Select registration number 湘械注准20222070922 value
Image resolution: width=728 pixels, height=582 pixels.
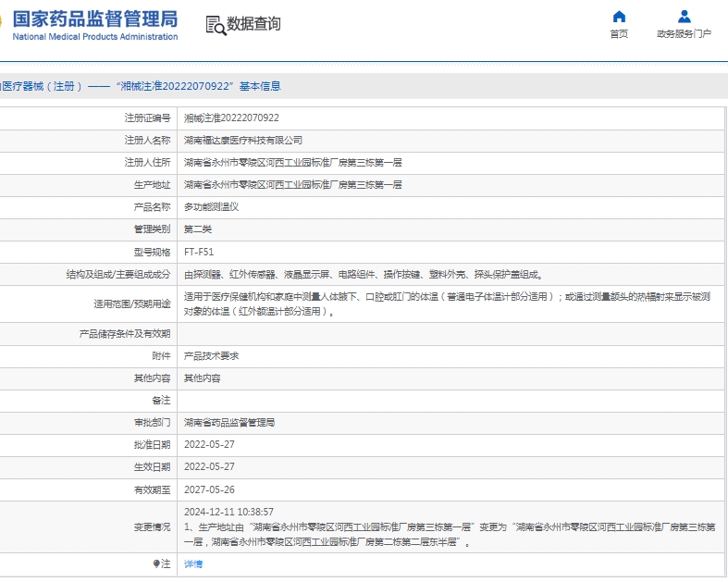(x=231, y=118)
